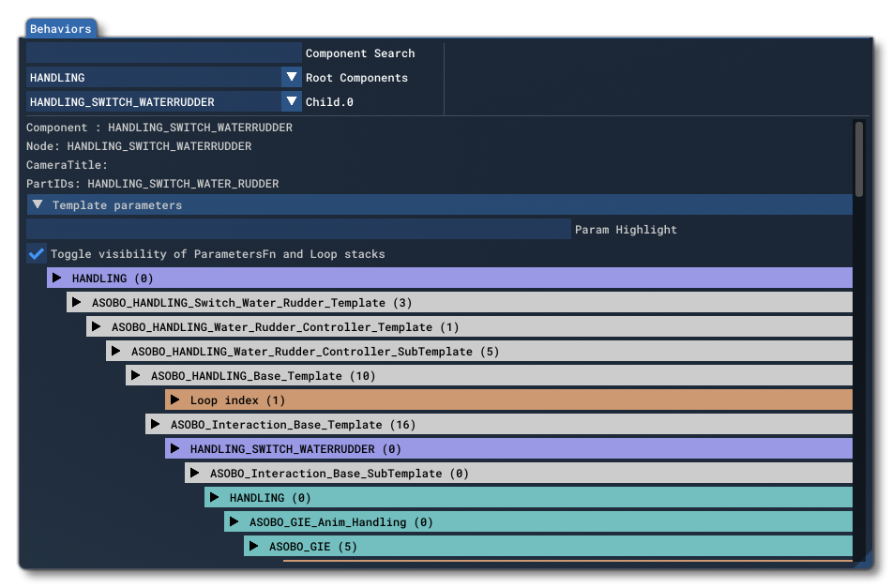Screen dimensions: 892x588
Task: Select the LocalVariables tab
Action: click(x=476, y=28)
